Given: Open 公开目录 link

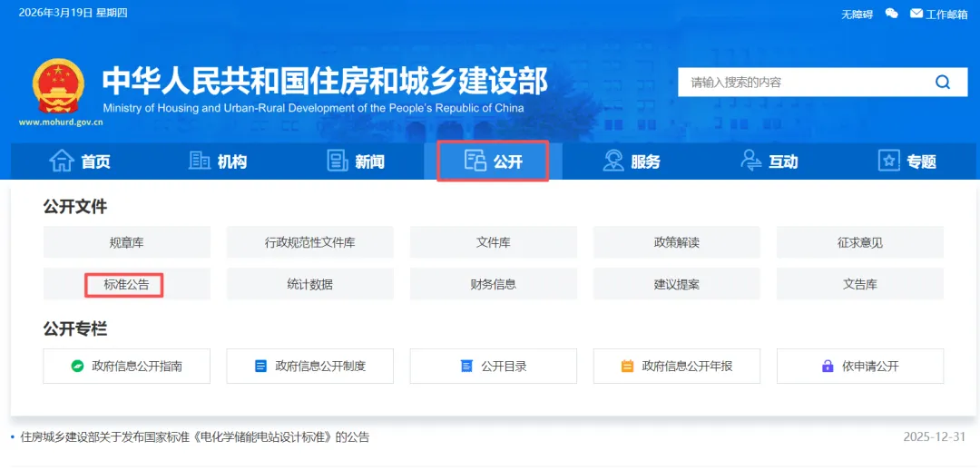Looking at the screenshot, I should tap(493, 367).
